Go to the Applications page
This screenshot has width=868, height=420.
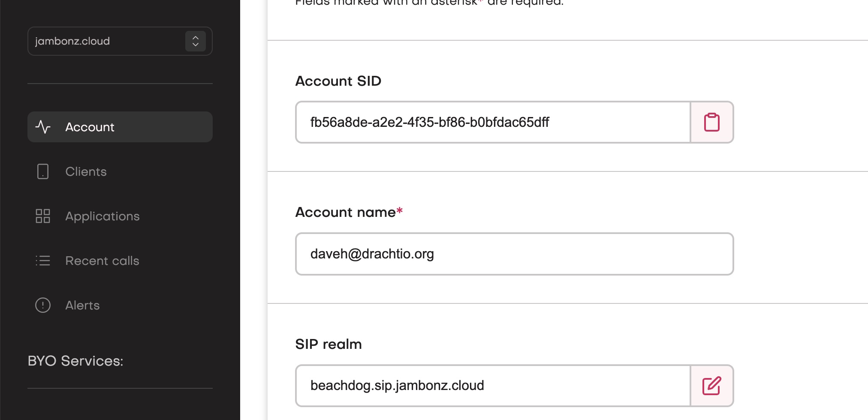pyautogui.click(x=102, y=216)
